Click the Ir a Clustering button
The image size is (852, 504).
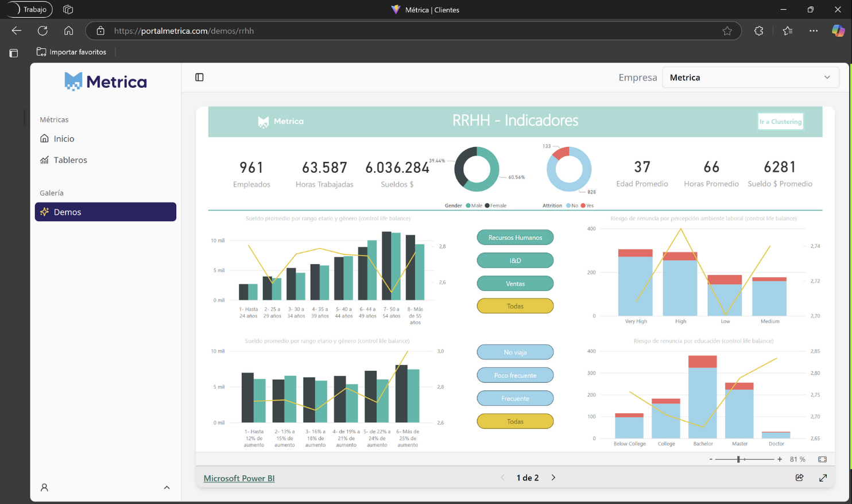(780, 122)
